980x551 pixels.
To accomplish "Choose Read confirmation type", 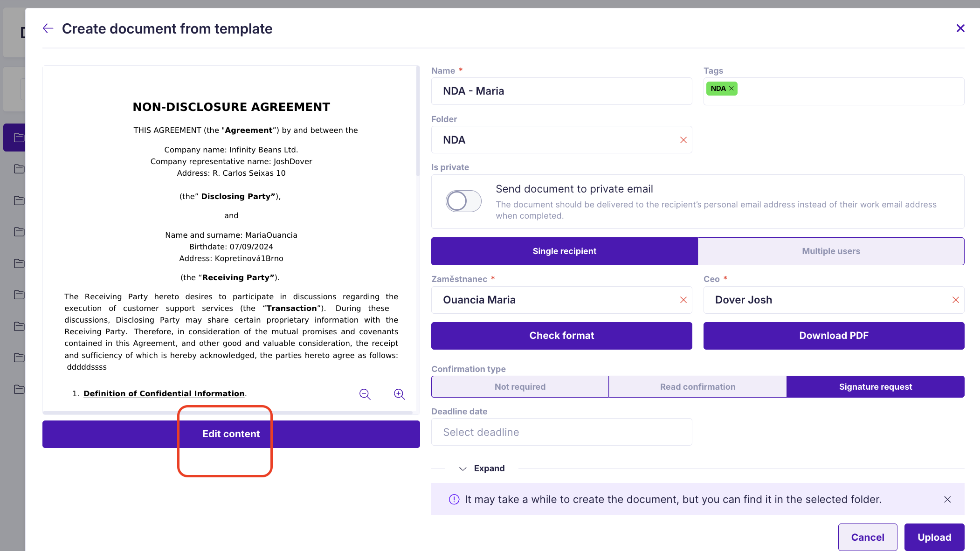I will coord(697,387).
